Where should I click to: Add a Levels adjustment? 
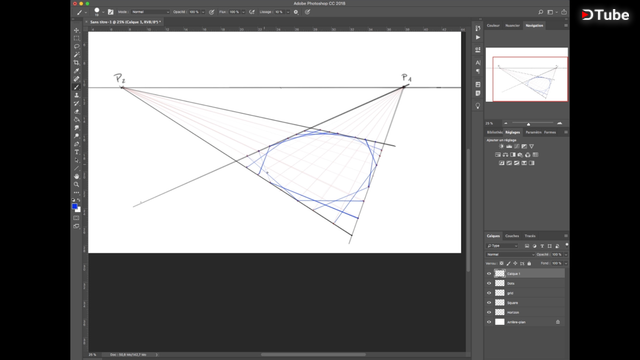click(509, 146)
